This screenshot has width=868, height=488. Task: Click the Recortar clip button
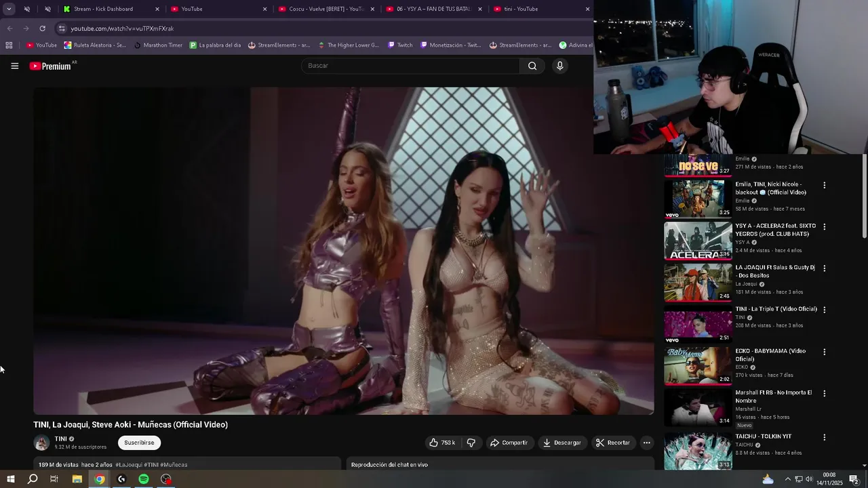(x=613, y=443)
